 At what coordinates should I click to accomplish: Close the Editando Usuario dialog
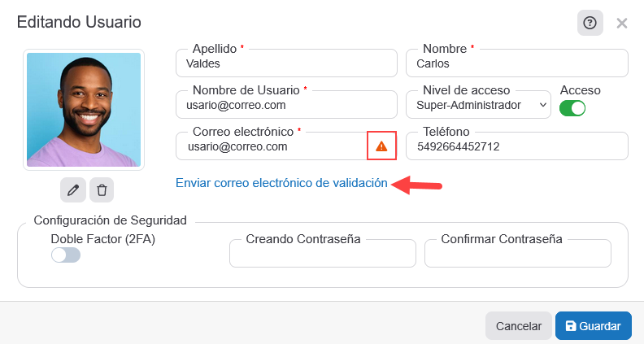pyautogui.click(x=622, y=23)
